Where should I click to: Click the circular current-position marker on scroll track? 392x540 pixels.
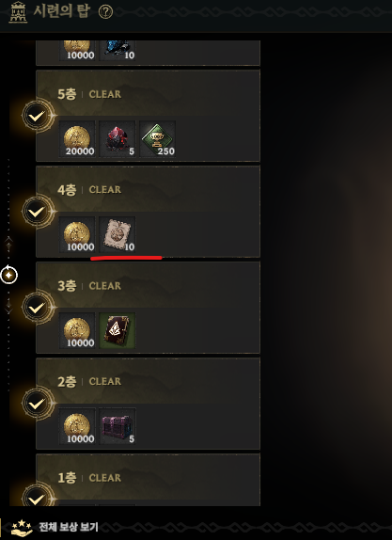(x=9, y=275)
